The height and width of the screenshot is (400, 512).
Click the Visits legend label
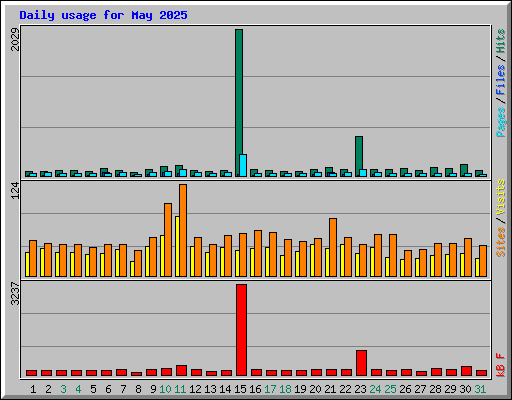(501, 197)
